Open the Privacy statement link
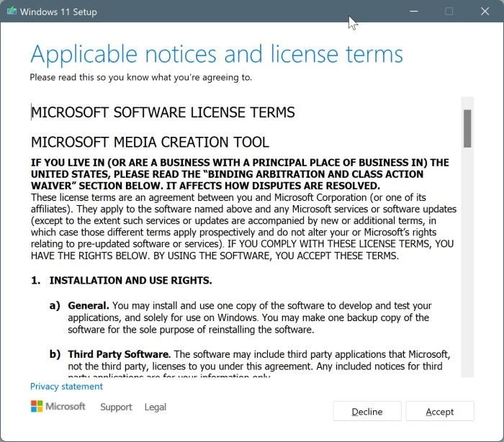504x442 pixels. click(x=66, y=386)
